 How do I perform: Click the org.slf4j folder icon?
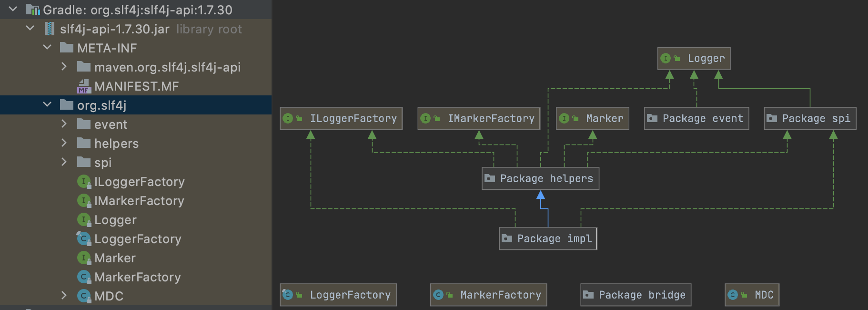67,104
